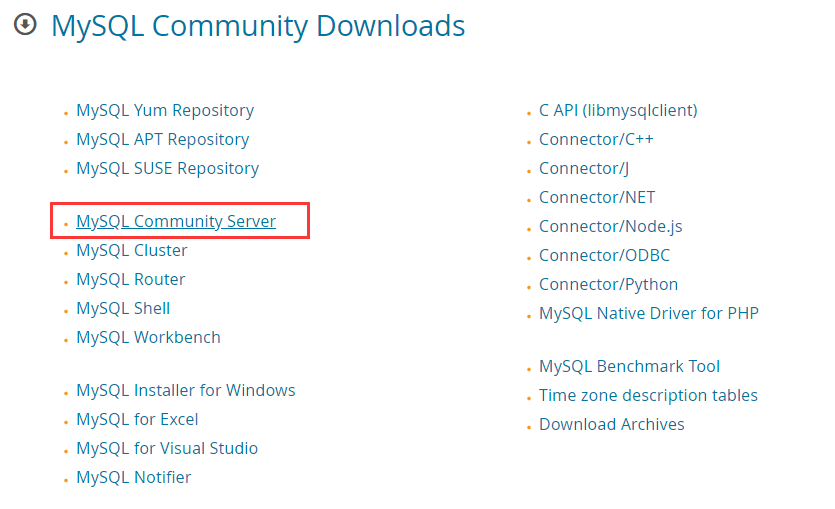This screenshot has height=509, width=835.
Task: Open the Connector/Node.js link
Action: coord(610,226)
